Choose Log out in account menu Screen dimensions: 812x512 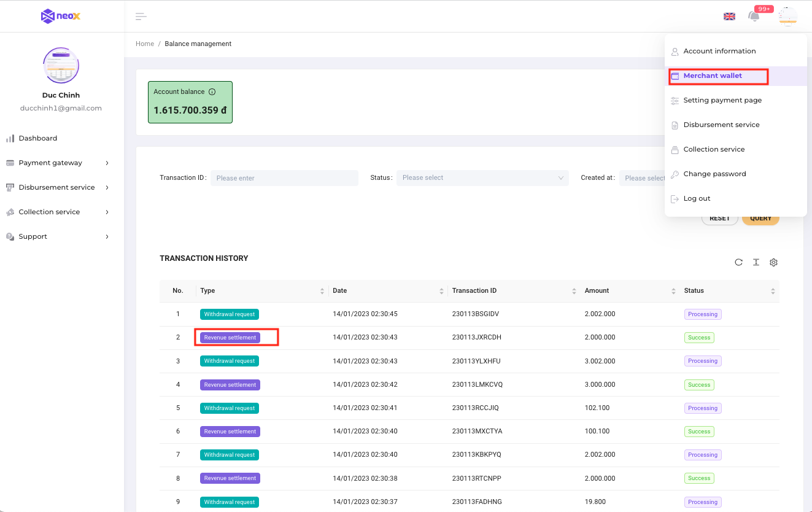point(697,199)
